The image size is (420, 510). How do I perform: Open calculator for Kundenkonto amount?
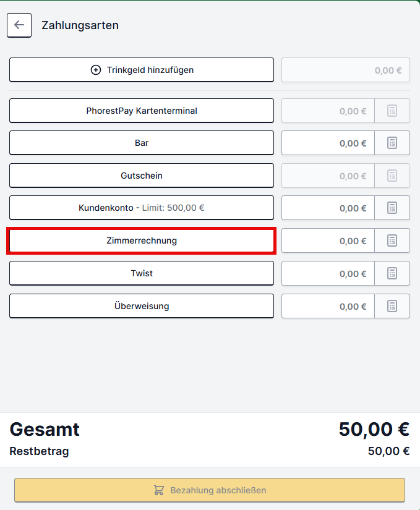[x=392, y=208]
